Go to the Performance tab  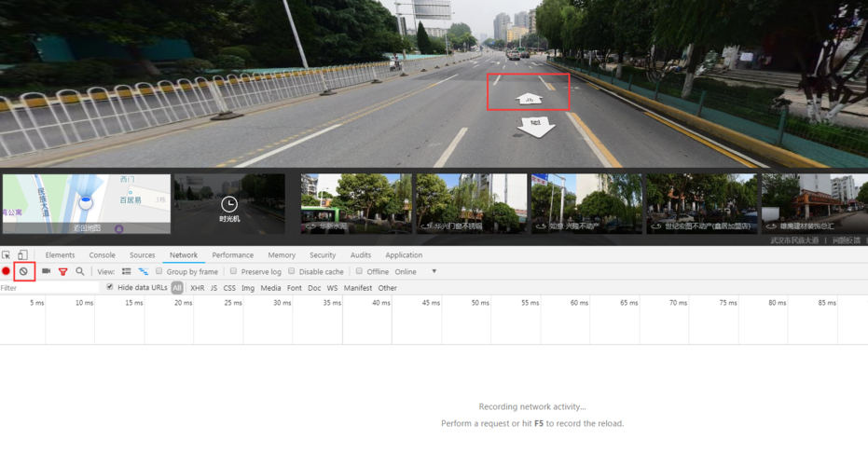tap(232, 255)
